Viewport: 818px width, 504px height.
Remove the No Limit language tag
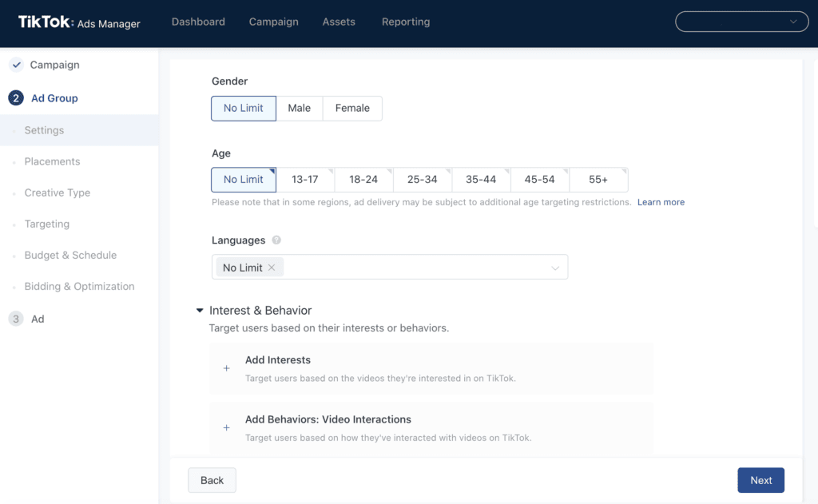[272, 268]
